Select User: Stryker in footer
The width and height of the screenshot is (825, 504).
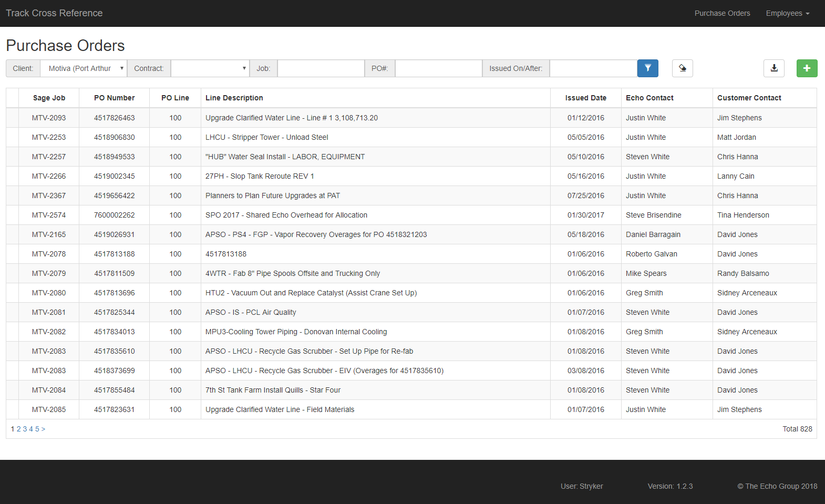582,486
